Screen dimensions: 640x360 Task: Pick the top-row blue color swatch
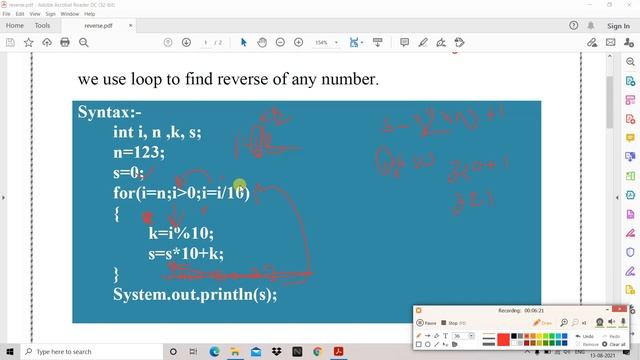click(x=564, y=336)
